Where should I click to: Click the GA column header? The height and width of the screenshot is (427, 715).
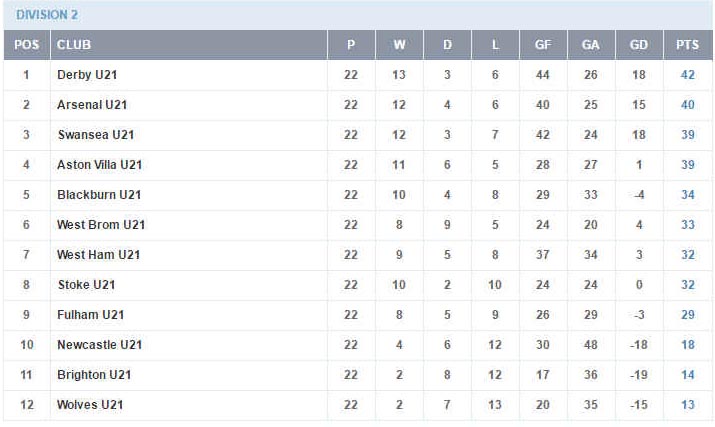click(x=591, y=45)
